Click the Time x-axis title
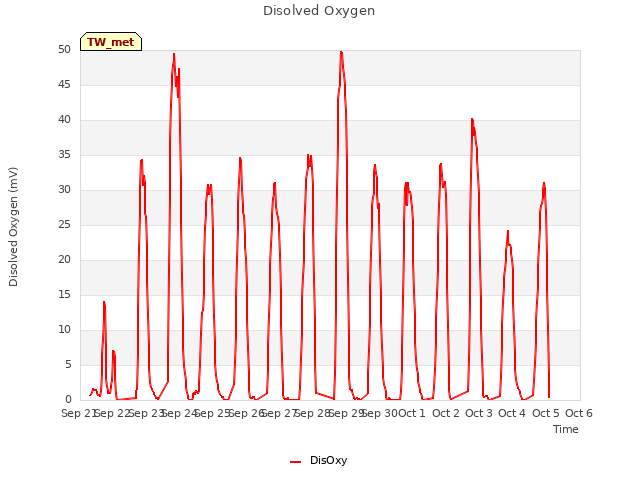Image resolution: width=640 pixels, height=480 pixels. (566, 429)
